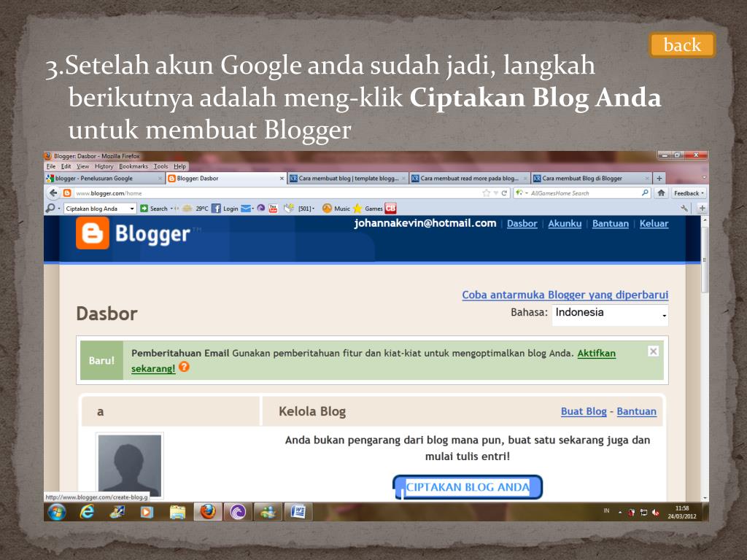
Task: Go back with Firefox back arrow
Action: [53, 192]
